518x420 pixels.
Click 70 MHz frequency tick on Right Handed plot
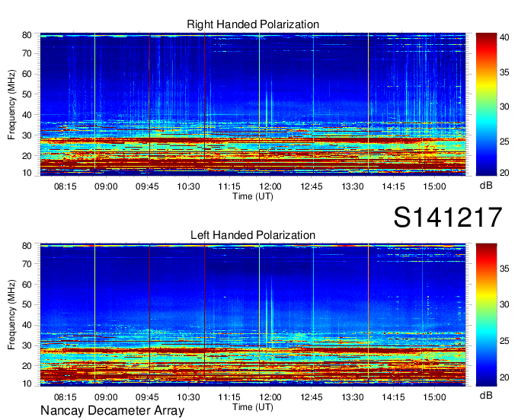(27, 53)
